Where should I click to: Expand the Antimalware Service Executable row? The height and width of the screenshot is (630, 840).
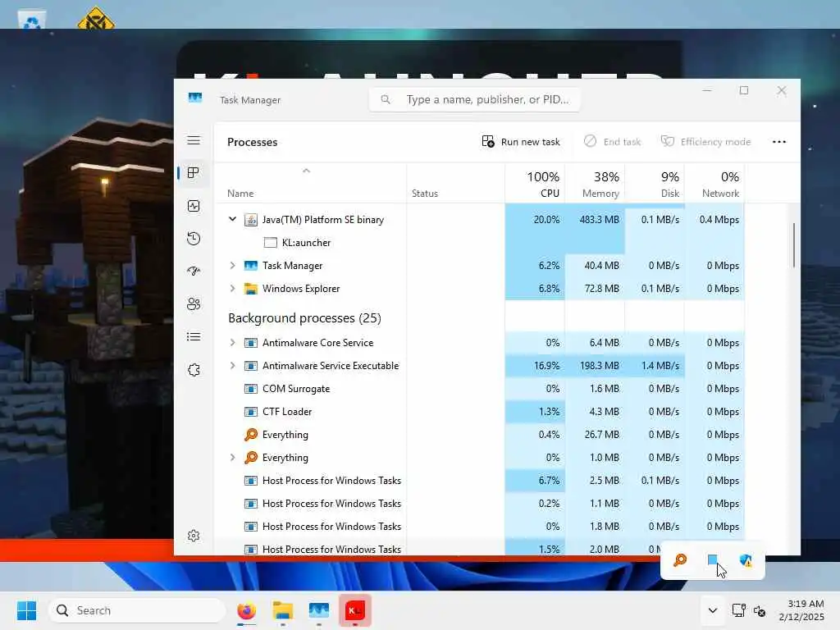pyautogui.click(x=232, y=366)
